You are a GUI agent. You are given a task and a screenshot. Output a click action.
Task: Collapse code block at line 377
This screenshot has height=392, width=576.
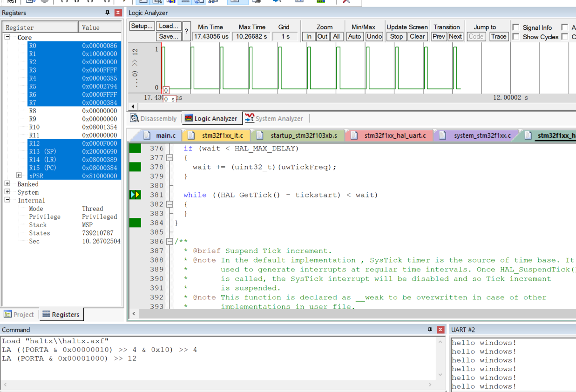click(169, 158)
